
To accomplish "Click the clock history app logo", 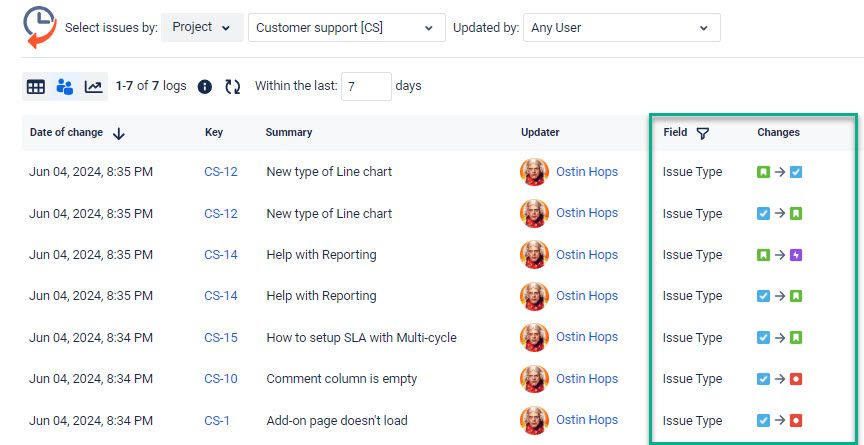I will [39, 27].
